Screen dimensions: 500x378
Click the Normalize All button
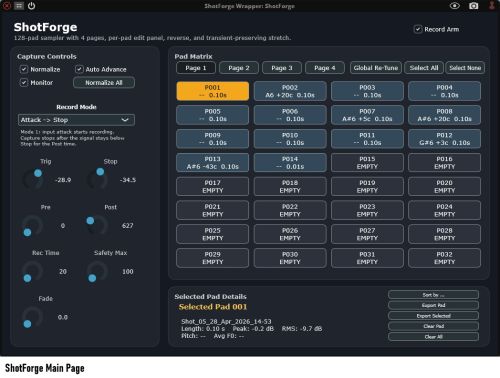click(x=104, y=82)
